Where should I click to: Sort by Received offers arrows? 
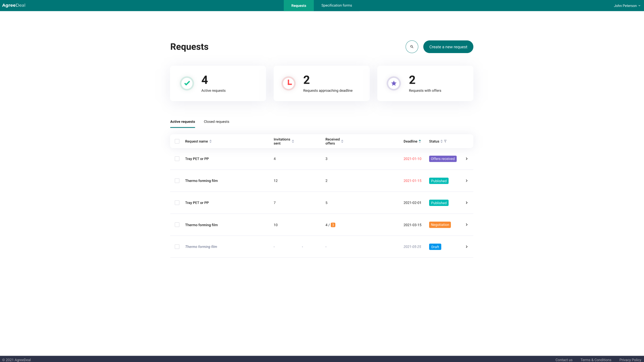pos(342,141)
